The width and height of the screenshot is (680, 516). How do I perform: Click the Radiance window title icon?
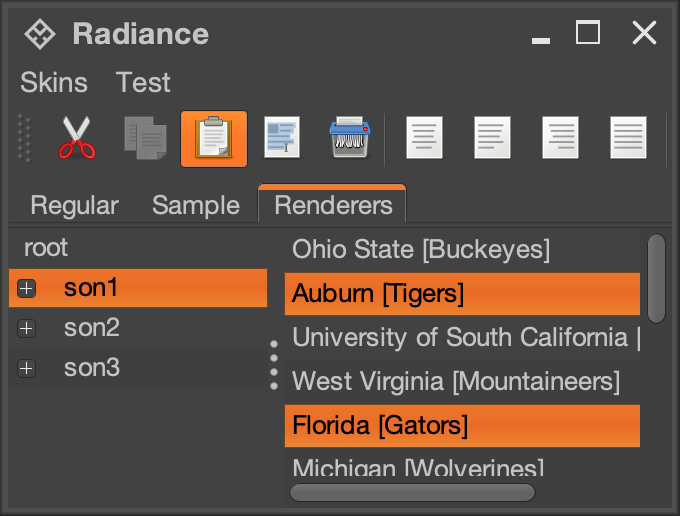pyautogui.click(x=40, y=34)
